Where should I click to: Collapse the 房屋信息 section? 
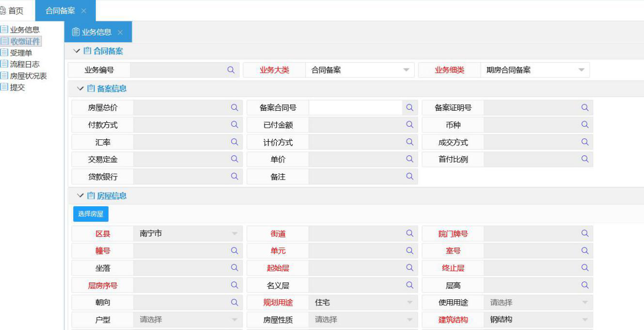click(80, 196)
